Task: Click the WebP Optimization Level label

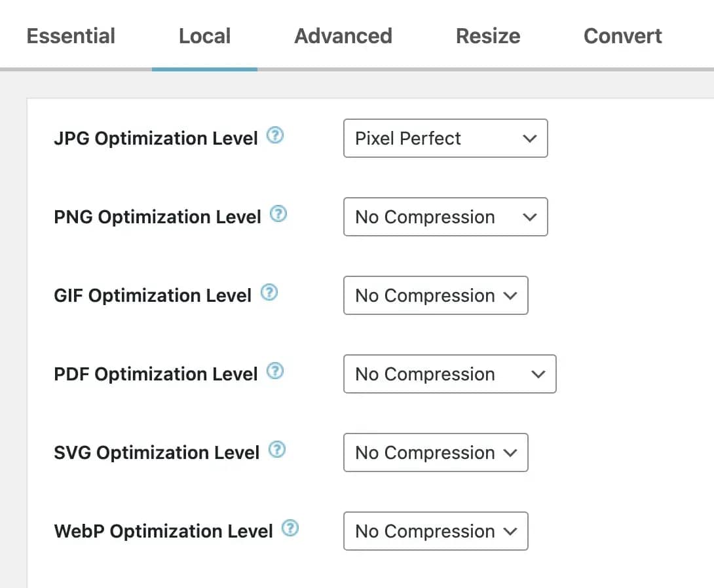Action: click(x=163, y=531)
